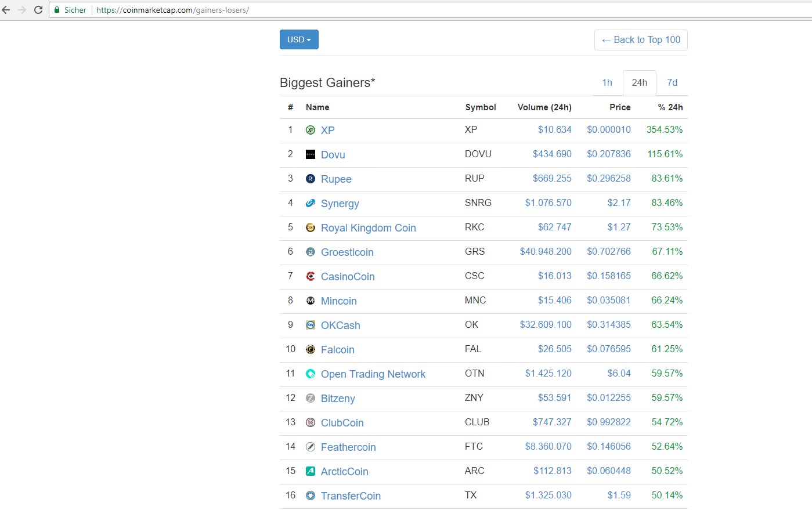This screenshot has height=510, width=812.
Task: Click the Rupee coin logo icon
Action: pos(311,179)
